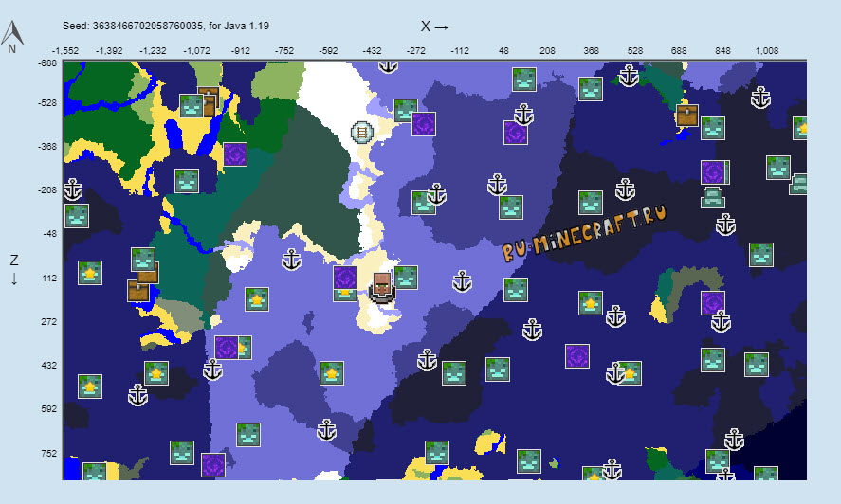841x504 pixels.
Task: Click shipwreck anchor at top near X 528
Action: (x=630, y=76)
